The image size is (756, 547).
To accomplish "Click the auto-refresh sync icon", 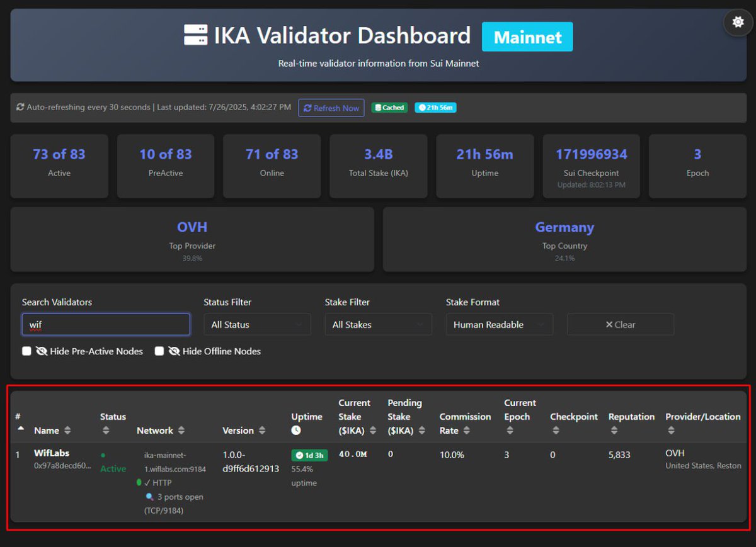I will [x=20, y=108].
